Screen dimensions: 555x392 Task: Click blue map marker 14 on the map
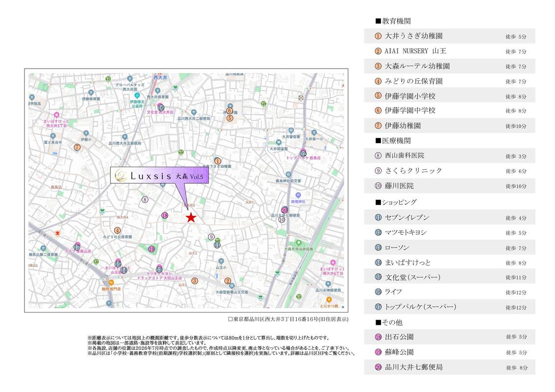pyautogui.click(x=124, y=270)
